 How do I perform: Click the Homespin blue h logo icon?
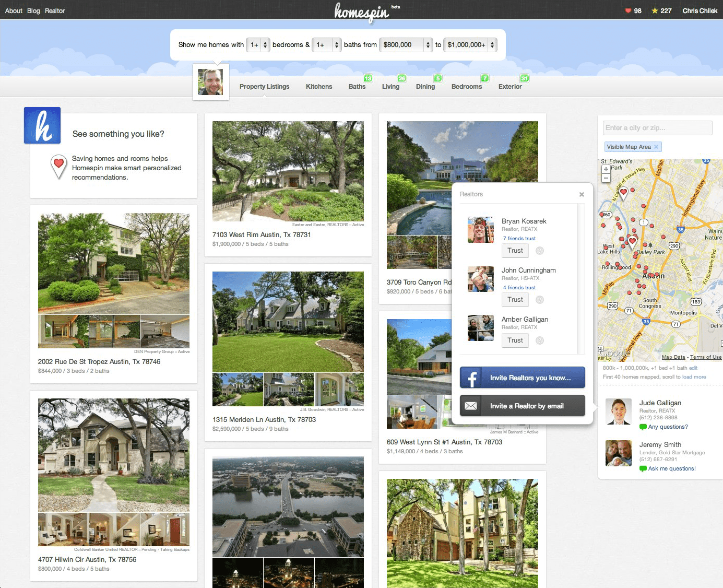pos(42,125)
